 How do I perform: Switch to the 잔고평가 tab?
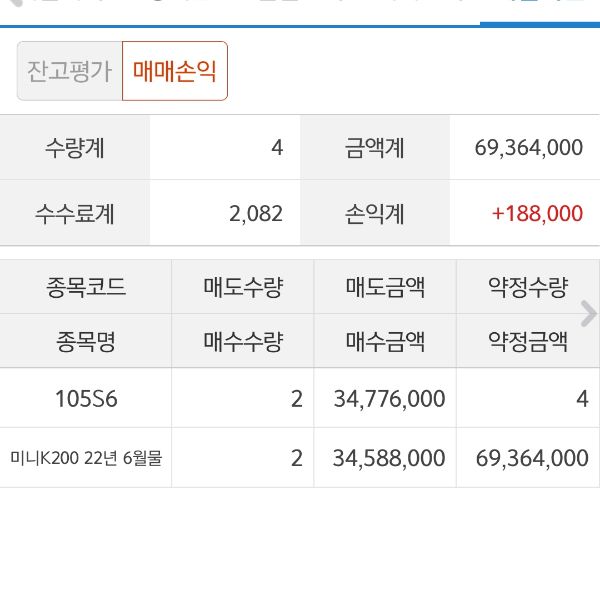(69, 72)
